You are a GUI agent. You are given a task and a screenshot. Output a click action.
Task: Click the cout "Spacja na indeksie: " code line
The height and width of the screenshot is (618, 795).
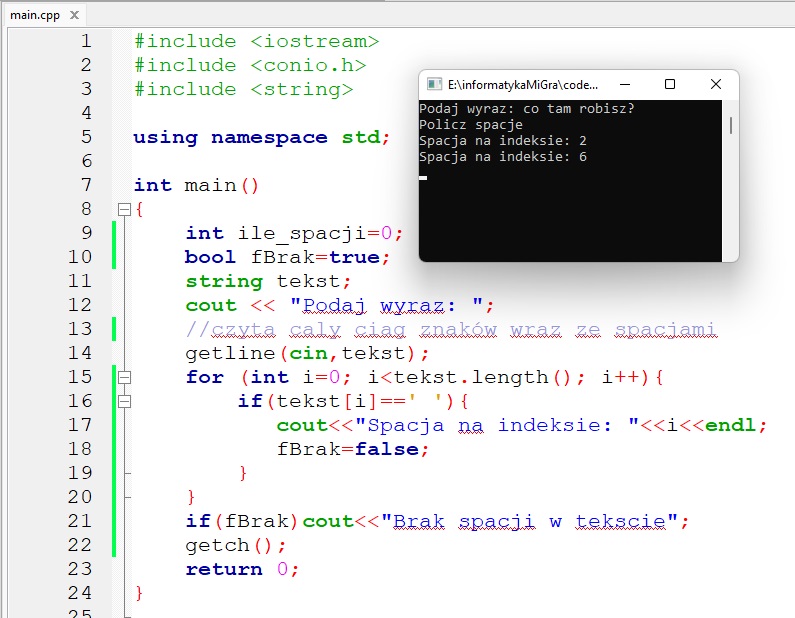pos(522,425)
